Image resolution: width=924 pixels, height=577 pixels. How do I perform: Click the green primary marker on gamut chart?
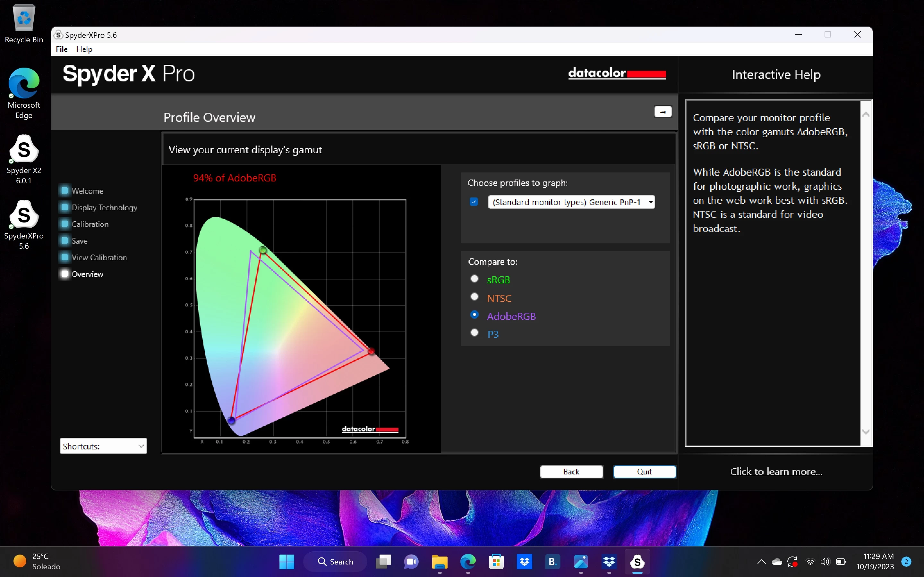(x=263, y=250)
